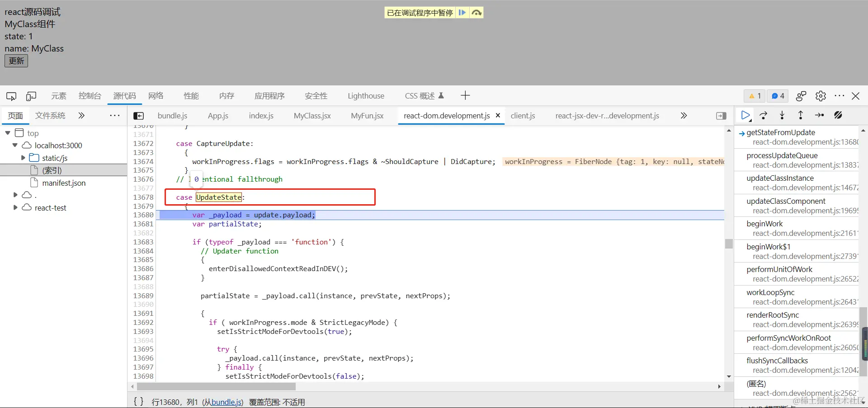Switch to 文件系统 navigator tab
868x408 pixels.
(x=50, y=116)
